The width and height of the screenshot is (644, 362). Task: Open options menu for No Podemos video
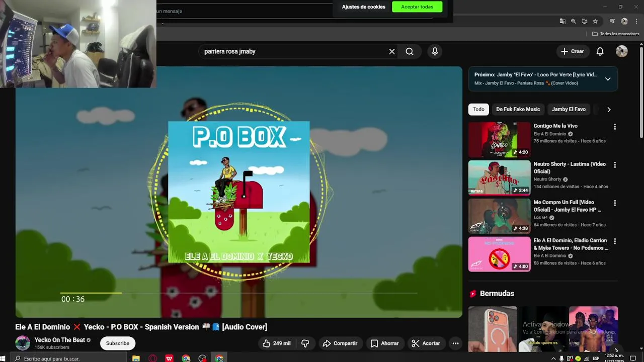click(x=614, y=241)
